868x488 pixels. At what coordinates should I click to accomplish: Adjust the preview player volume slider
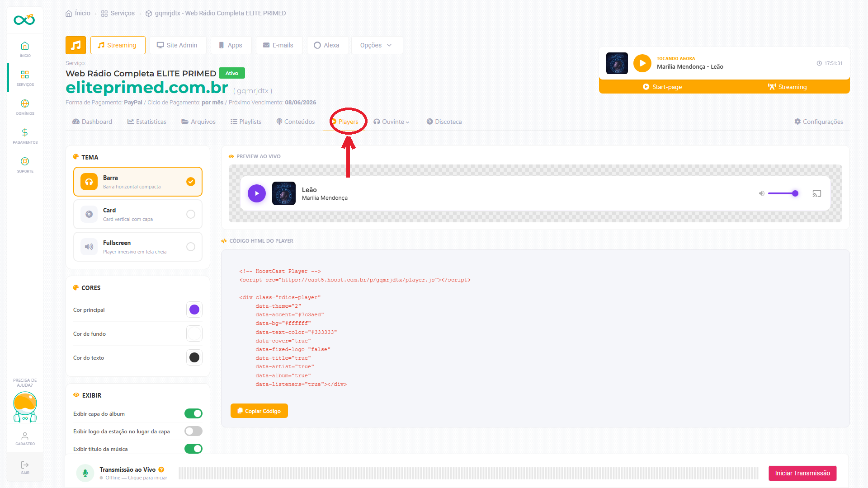783,193
